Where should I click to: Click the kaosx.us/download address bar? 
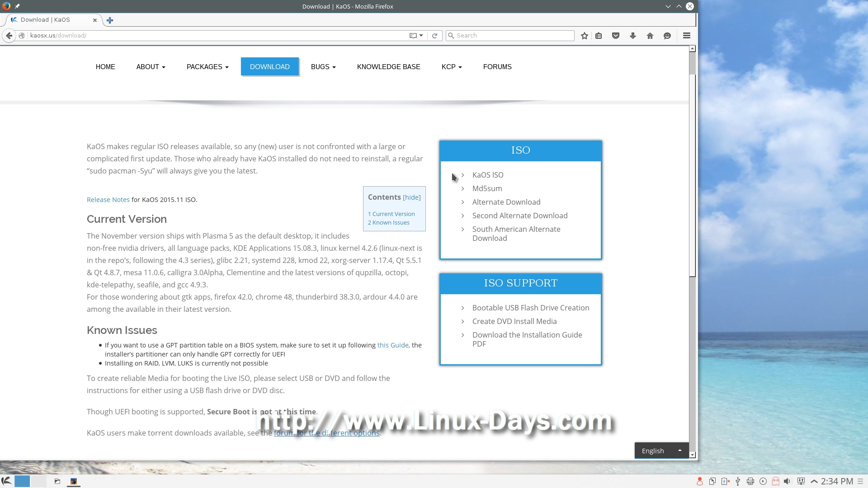[x=217, y=36]
